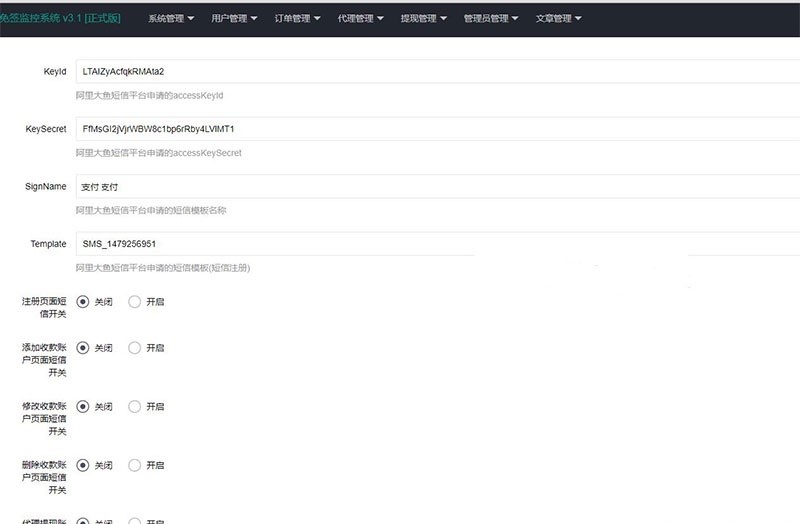This screenshot has width=800, height=524.
Task: Enable 开启 for 修改收款账户页面短信开关
Action: 135,407
